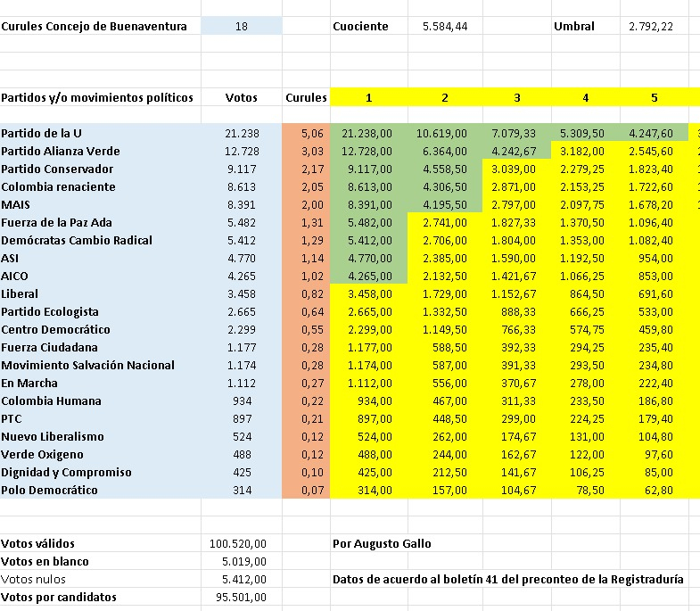Click the AICO first quotient 4.265,00
Viewport: 700px width, 611px height.
(369, 276)
